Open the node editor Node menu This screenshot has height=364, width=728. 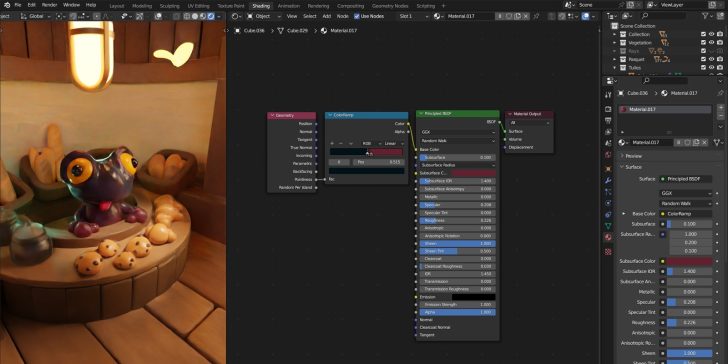(x=342, y=16)
